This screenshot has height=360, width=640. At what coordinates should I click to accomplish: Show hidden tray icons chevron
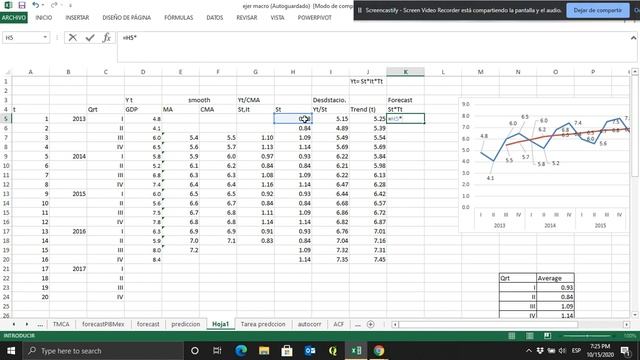point(529,351)
